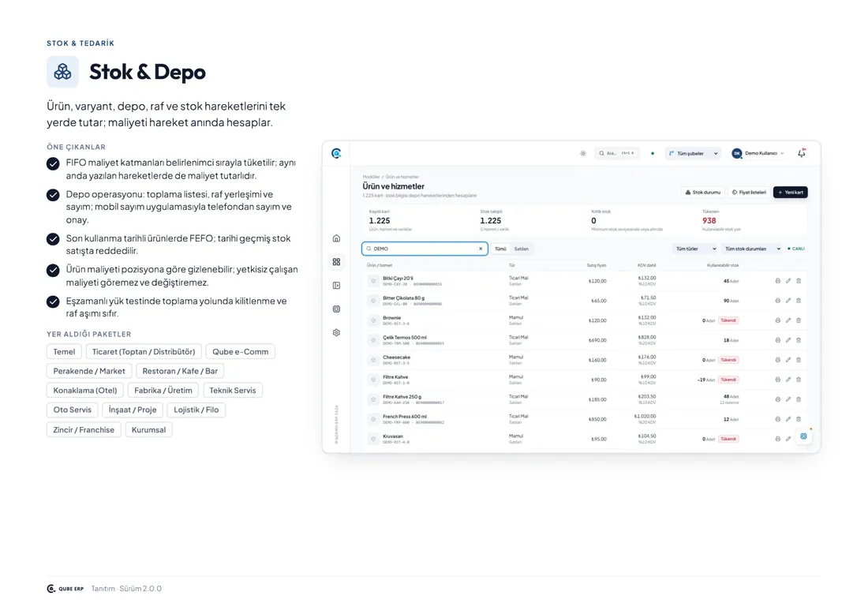Delete the French Press 600 ml row
868x614 pixels.
[x=799, y=419]
